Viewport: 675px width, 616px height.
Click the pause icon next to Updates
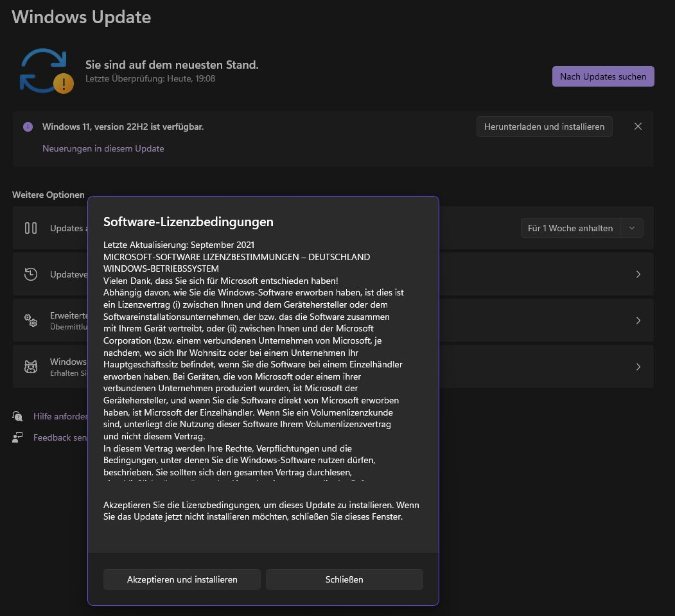(x=31, y=228)
